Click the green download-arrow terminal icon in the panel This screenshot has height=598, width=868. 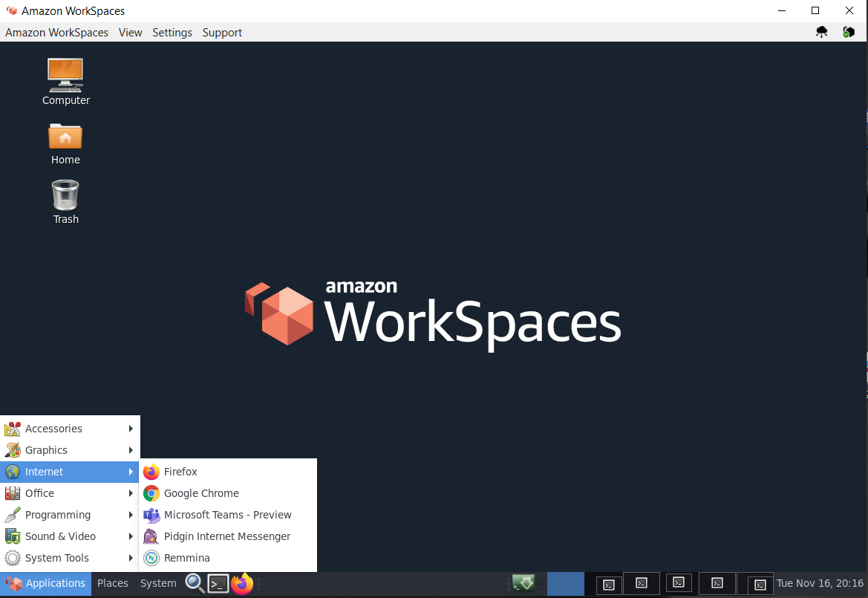tap(523, 582)
